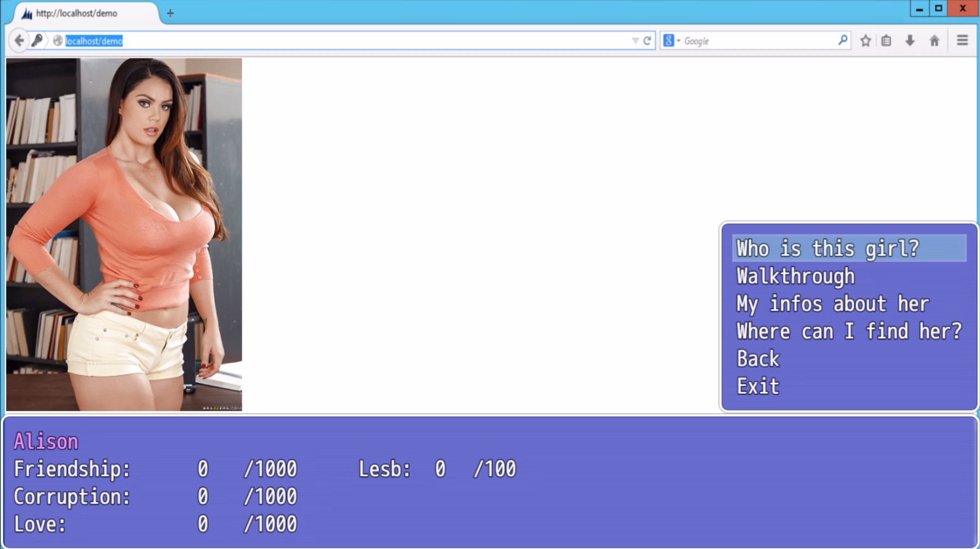Open the address bar history dropdown arrow

coord(635,41)
